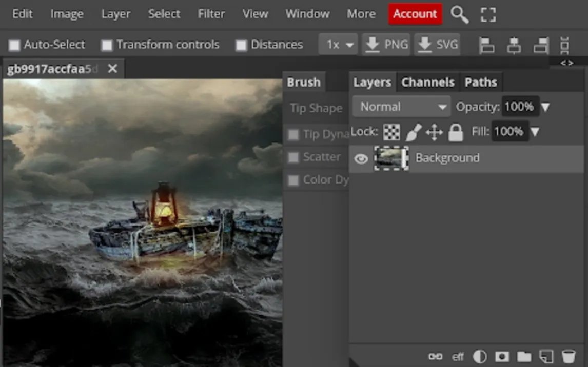Viewport: 588px width, 367px height.
Task: Open the Normal blend mode dropdown
Action: [x=401, y=107]
